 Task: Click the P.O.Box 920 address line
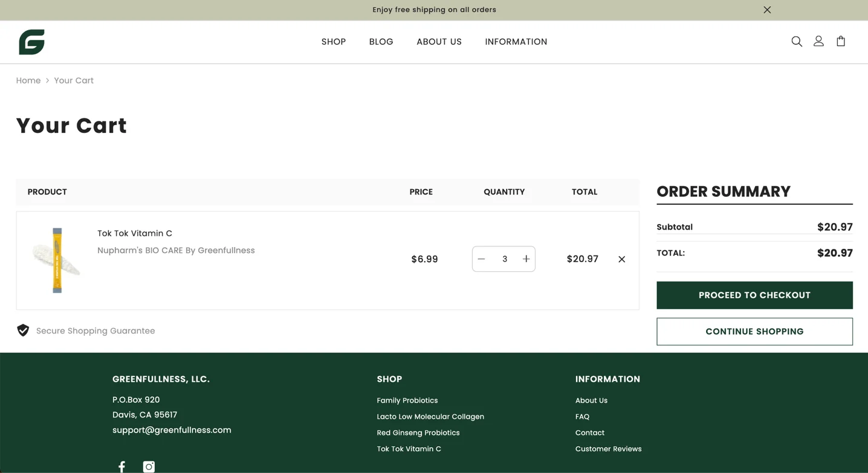[136, 400]
